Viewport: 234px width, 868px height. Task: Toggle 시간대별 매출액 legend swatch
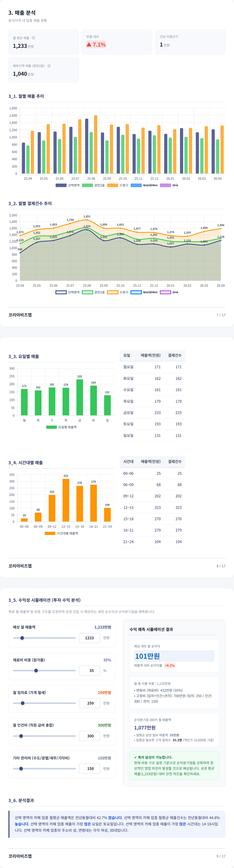[x=50, y=533]
